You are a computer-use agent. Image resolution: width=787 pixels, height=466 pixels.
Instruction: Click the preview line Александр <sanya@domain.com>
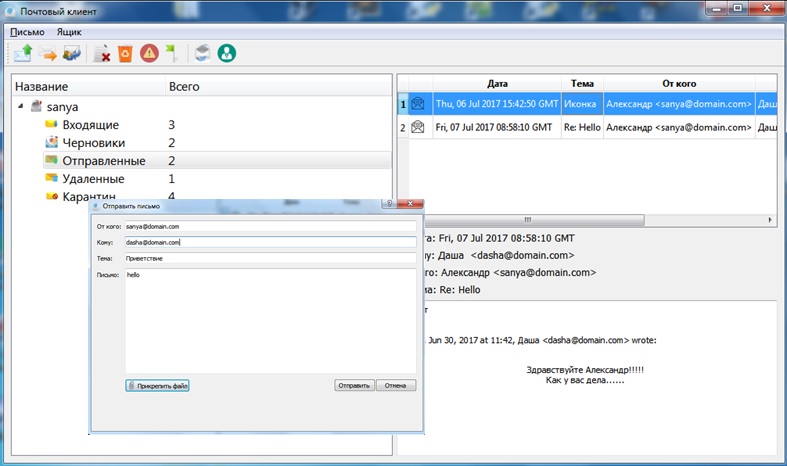[x=518, y=272]
